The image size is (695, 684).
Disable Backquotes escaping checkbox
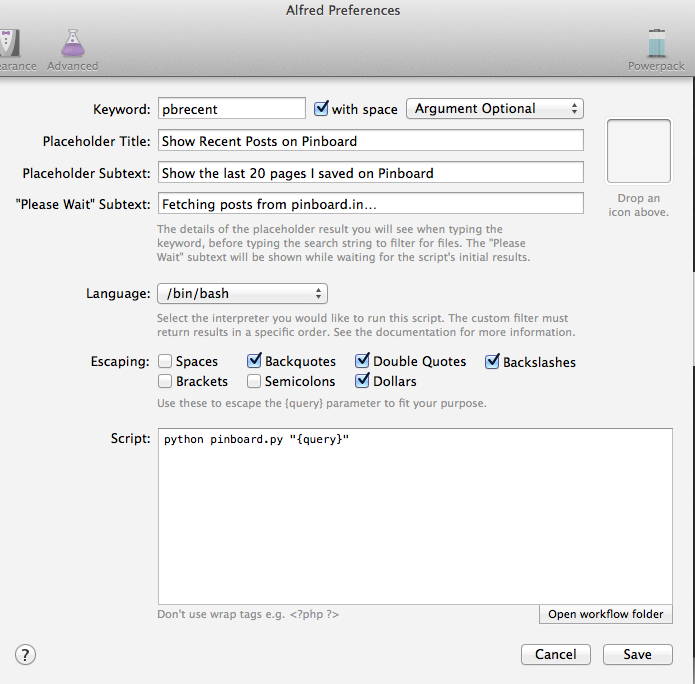254,361
